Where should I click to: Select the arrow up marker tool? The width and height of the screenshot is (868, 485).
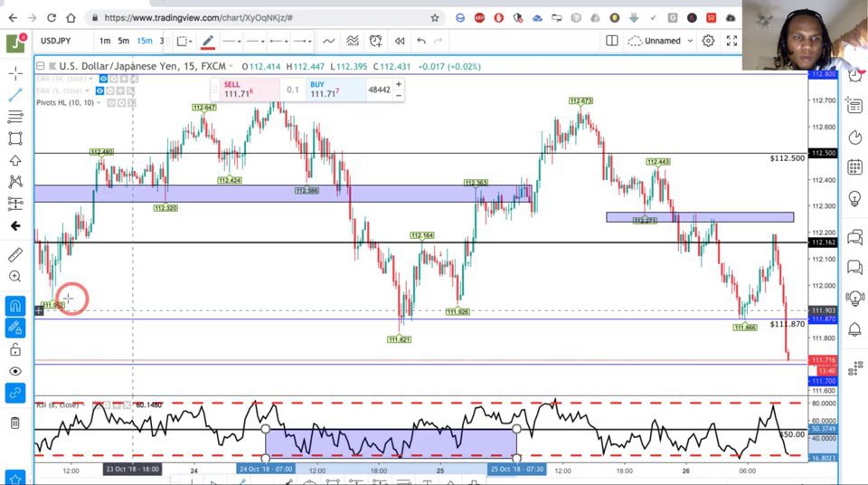15,160
